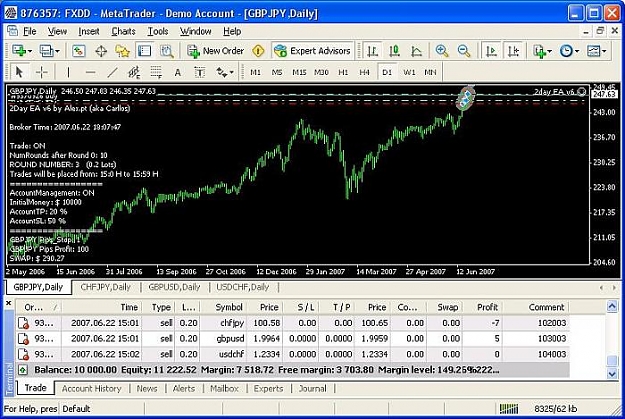
Task: Switch timeframe to H4
Action: [x=364, y=72]
